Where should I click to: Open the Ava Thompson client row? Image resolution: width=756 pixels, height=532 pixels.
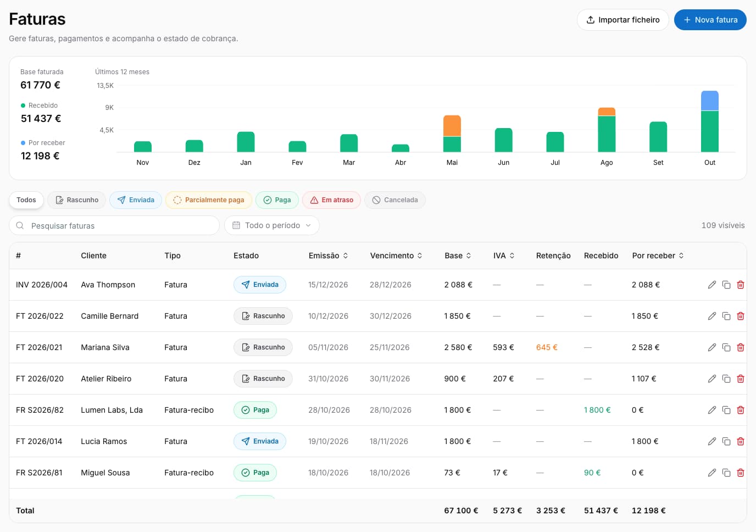point(378,285)
